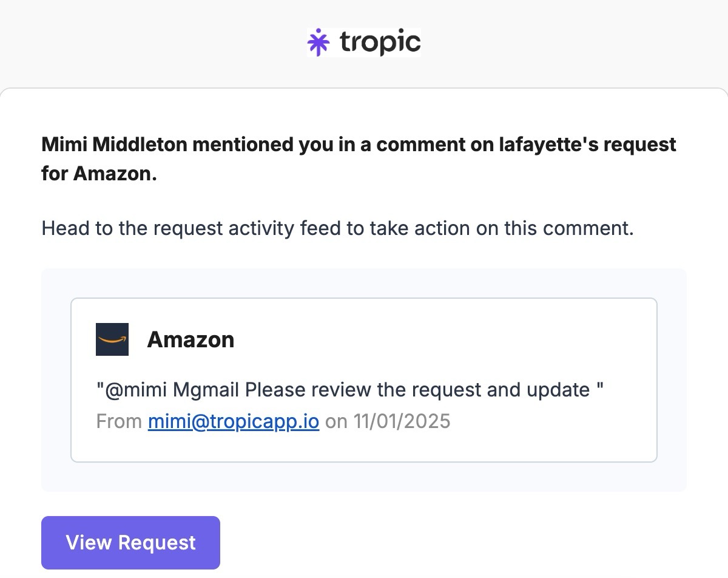Click "lafayette's request" in the headline
Viewport: 728px width, 578px height.
pyautogui.click(x=587, y=144)
